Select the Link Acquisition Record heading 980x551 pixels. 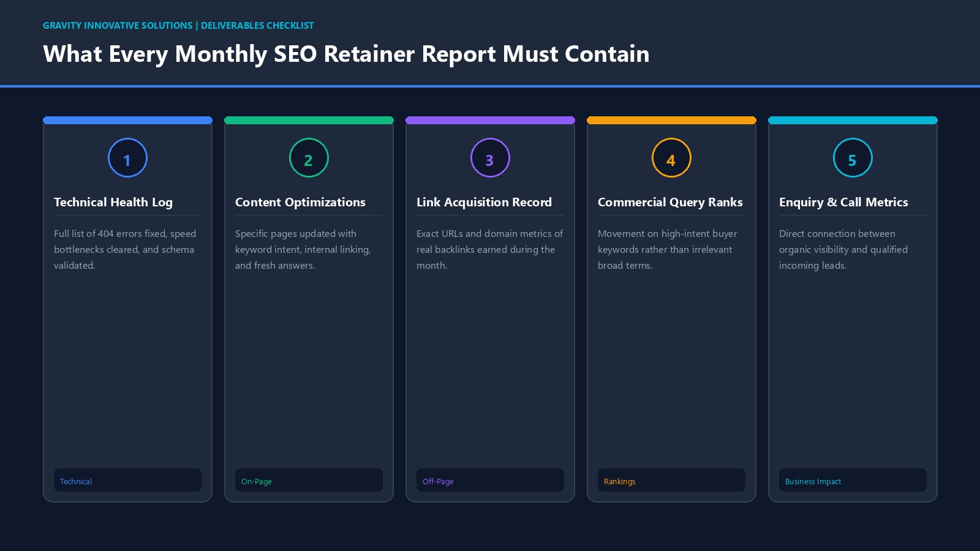pyautogui.click(x=484, y=202)
